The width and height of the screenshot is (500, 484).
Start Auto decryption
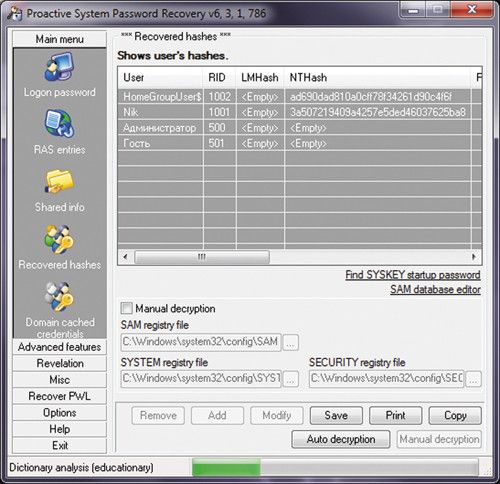341,439
